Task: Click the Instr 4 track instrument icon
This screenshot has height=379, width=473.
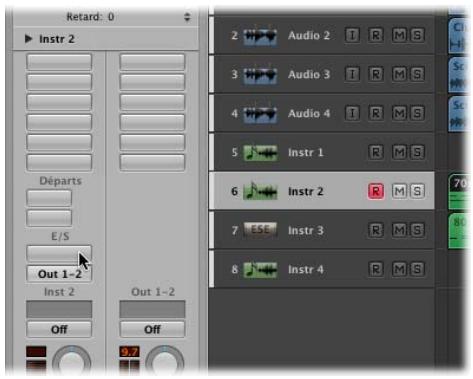Action: [260, 269]
